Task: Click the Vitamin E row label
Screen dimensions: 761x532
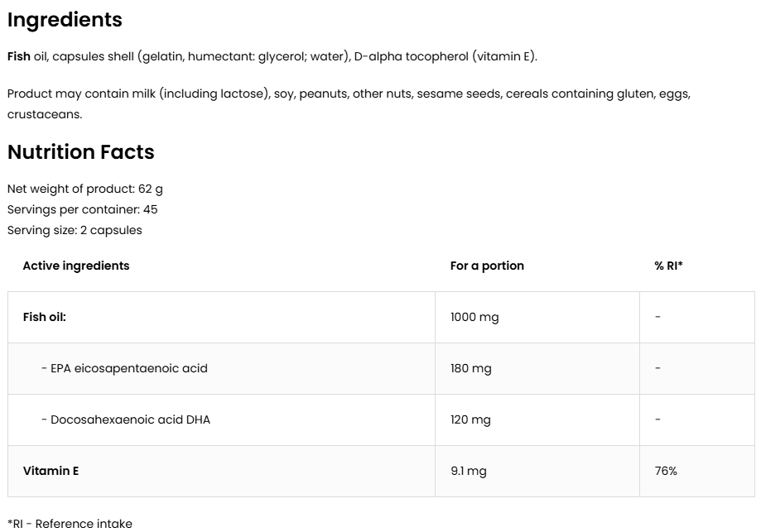Action: (51, 471)
